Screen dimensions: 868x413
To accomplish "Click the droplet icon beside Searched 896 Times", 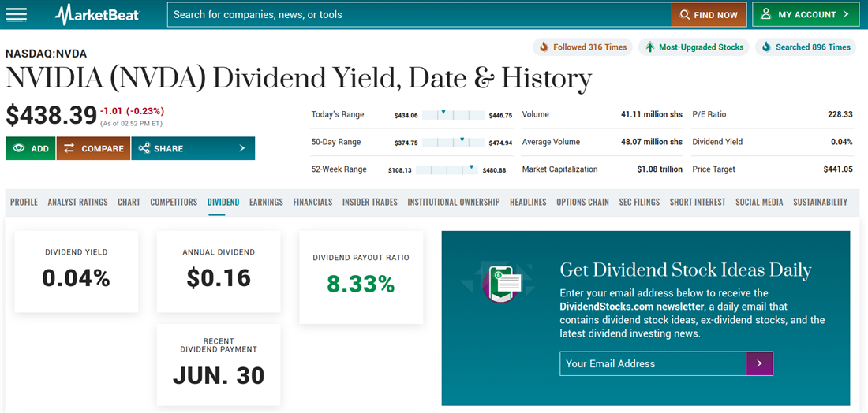I will pos(766,47).
